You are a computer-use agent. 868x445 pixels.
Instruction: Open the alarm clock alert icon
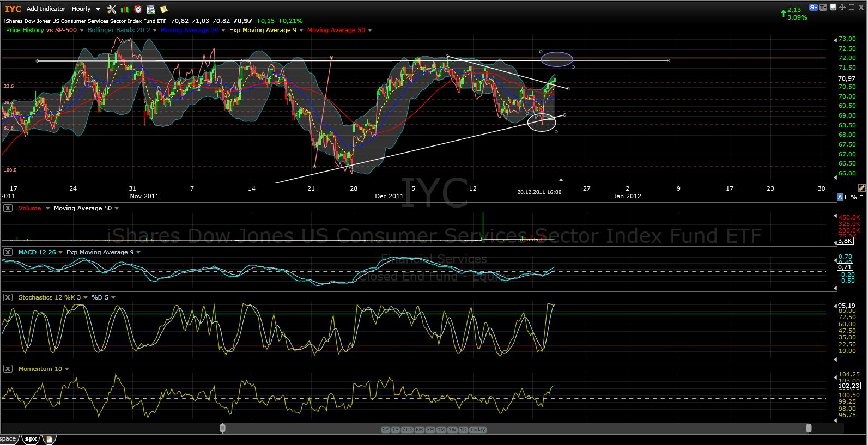(x=138, y=9)
